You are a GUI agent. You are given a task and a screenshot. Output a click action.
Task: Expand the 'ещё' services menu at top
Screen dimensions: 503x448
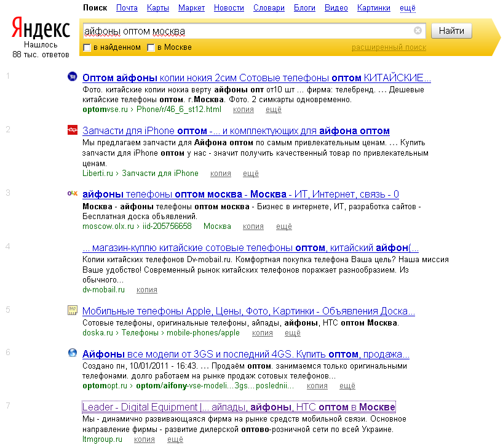click(x=408, y=8)
